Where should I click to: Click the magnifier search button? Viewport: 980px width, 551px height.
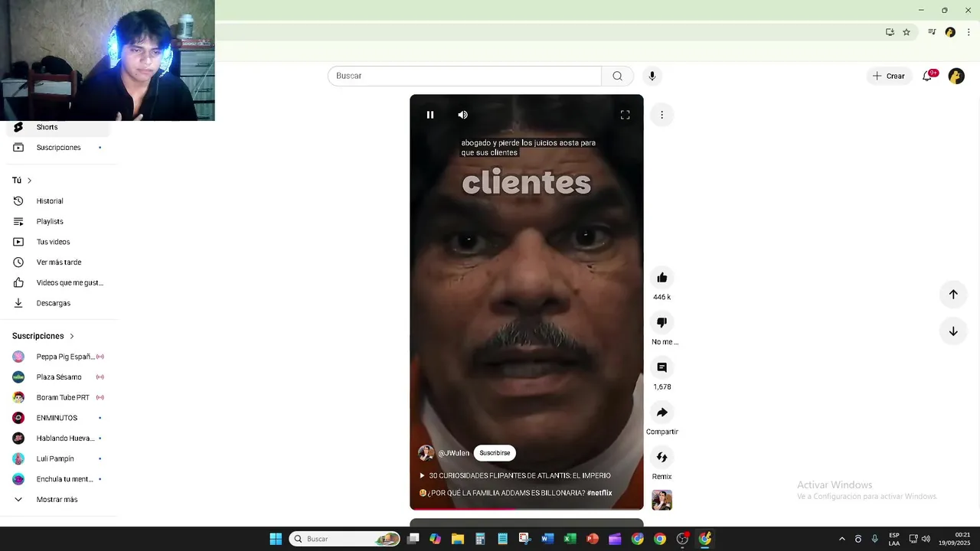click(617, 76)
